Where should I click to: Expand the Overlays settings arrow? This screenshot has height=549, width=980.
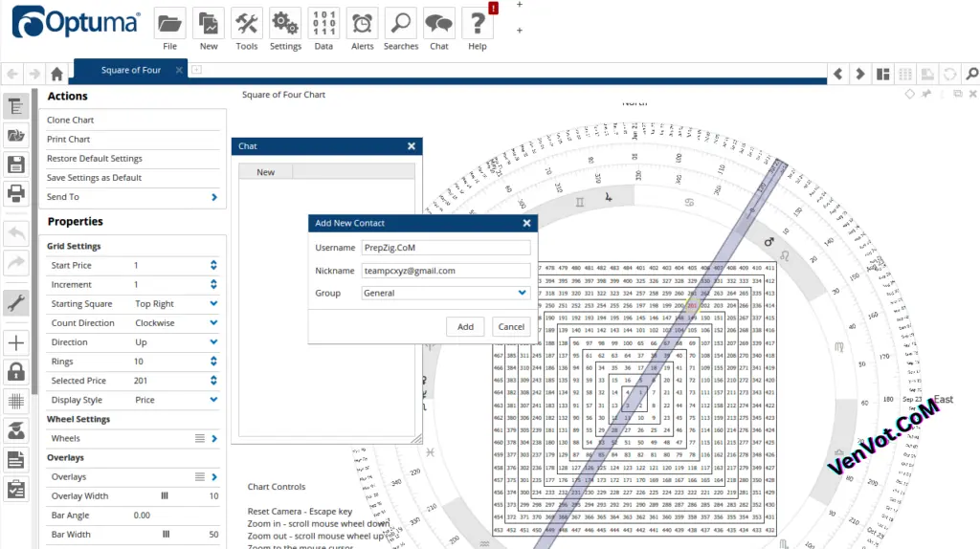click(214, 476)
